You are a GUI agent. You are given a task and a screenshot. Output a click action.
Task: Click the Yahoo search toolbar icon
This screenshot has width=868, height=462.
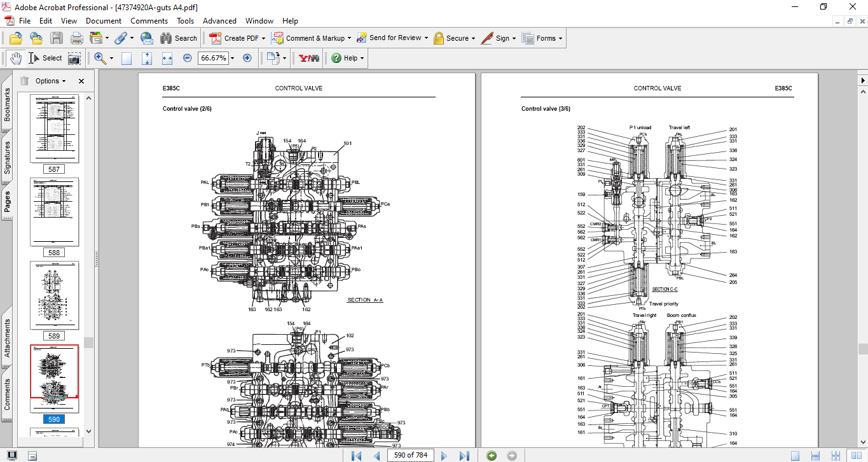(x=309, y=58)
